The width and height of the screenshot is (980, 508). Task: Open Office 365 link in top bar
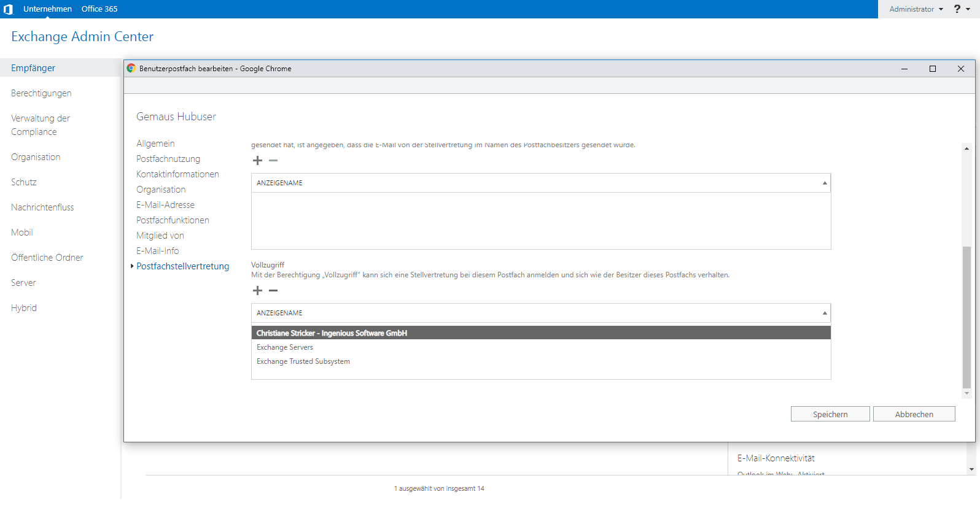pos(99,9)
